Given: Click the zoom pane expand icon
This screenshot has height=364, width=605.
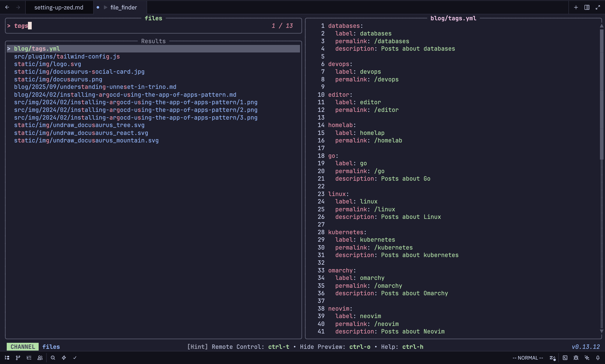Looking at the screenshot, I should 598,7.
